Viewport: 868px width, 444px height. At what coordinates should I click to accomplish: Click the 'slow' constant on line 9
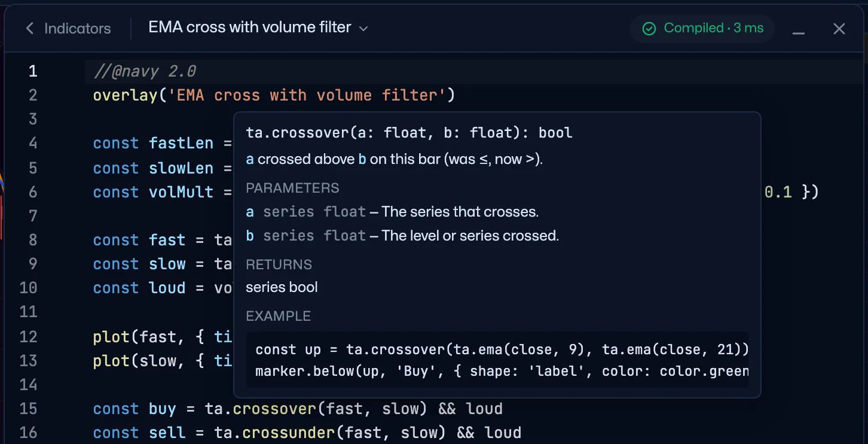click(x=167, y=264)
